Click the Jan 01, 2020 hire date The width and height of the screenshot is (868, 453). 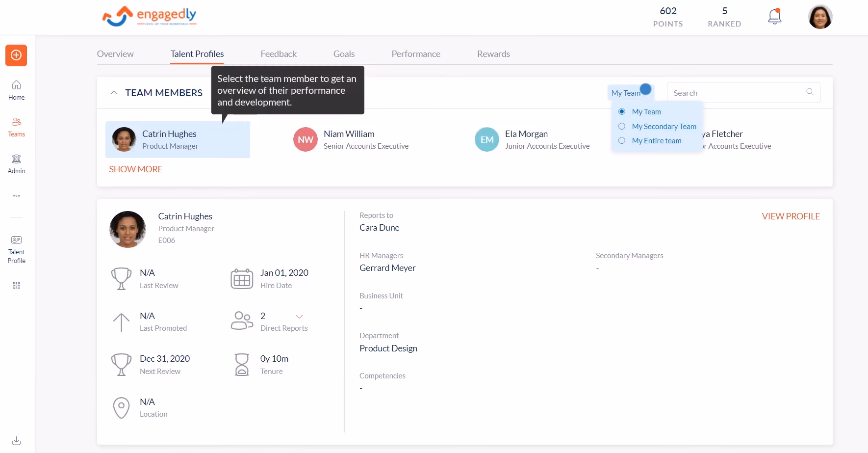tap(284, 273)
